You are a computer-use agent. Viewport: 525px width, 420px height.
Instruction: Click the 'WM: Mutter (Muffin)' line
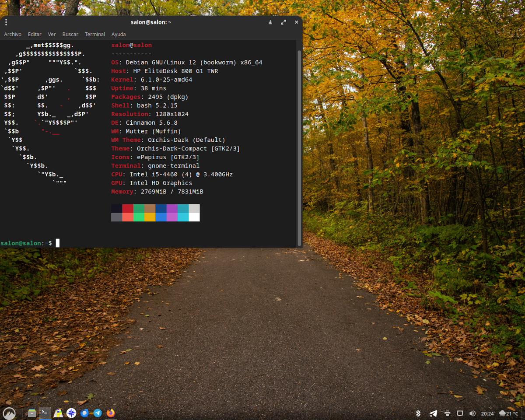146,131
